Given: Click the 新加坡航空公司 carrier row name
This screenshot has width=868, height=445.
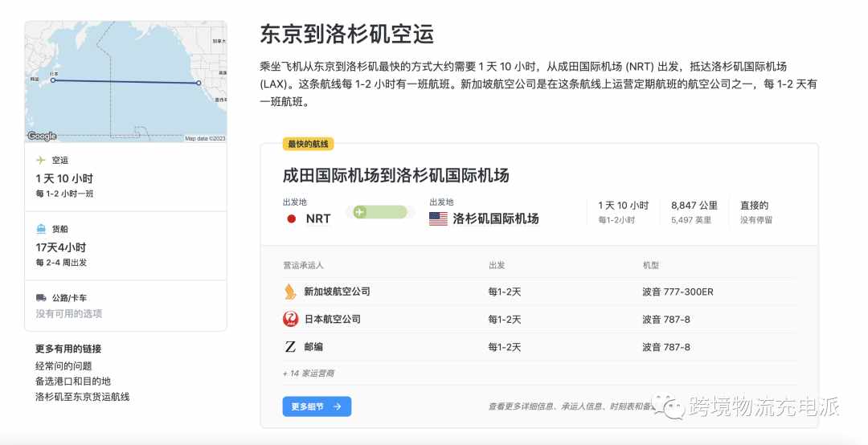Looking at the screenshot, I should coord(337,292).
